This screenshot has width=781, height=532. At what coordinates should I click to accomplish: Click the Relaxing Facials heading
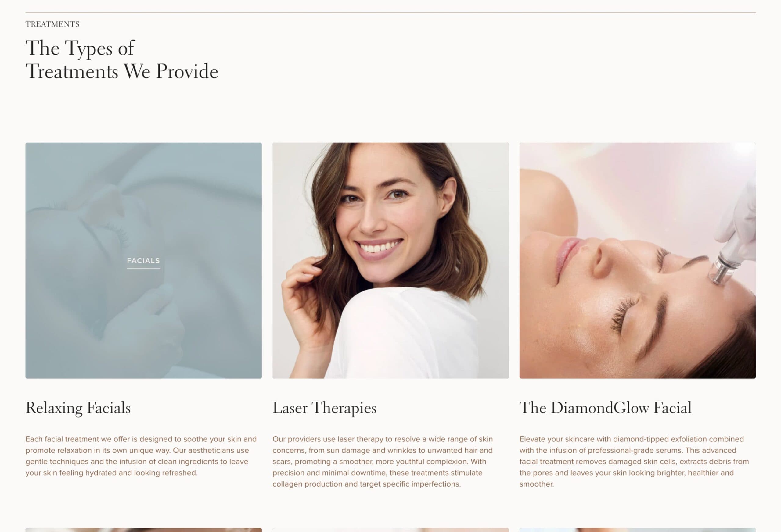(x=78, y=408)
